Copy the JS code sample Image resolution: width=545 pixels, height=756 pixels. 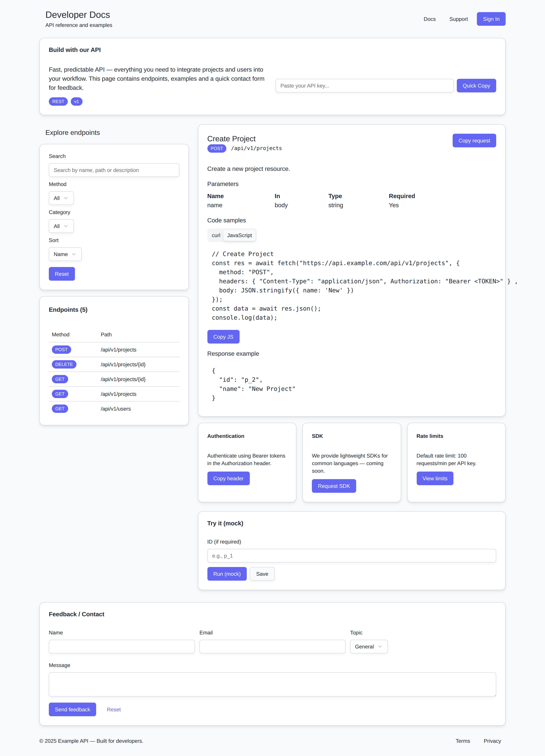pos(223,337)
